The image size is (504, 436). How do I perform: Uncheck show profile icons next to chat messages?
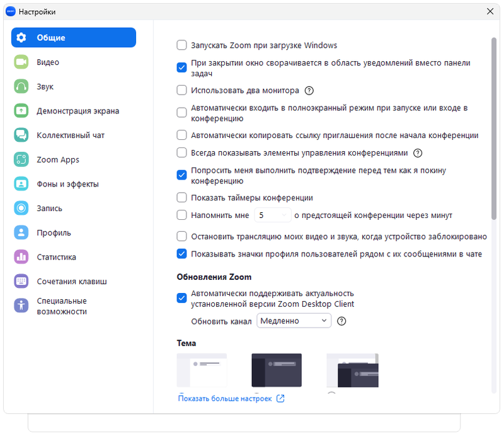point(181,254)
